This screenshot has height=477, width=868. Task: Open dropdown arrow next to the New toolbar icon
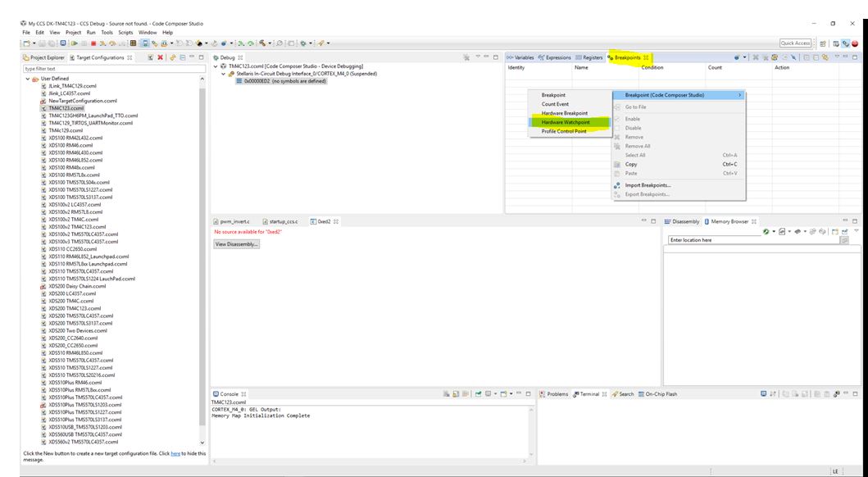(x=34, y=43)
